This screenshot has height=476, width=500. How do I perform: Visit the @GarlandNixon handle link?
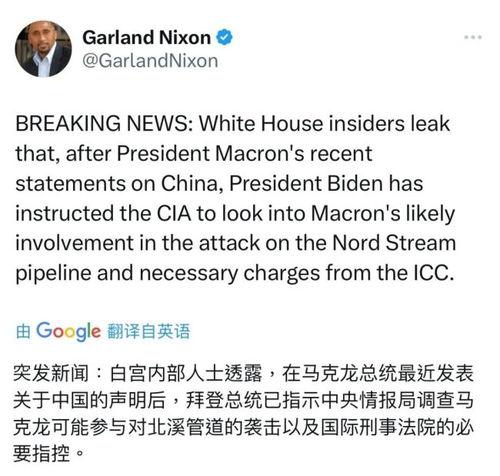click(150, 61)
